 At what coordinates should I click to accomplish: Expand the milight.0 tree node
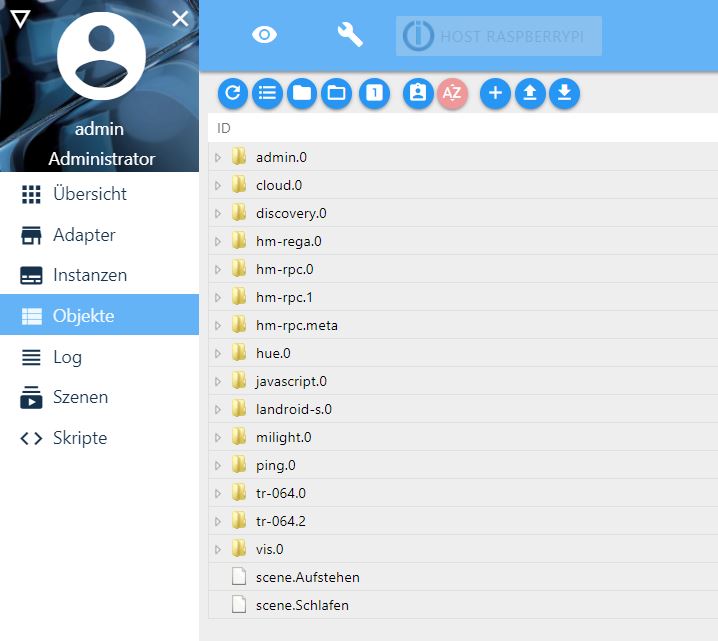point(218,438)
